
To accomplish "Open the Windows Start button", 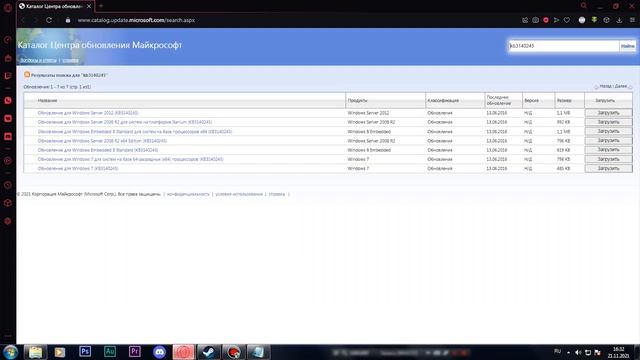I will click(10, 352).
